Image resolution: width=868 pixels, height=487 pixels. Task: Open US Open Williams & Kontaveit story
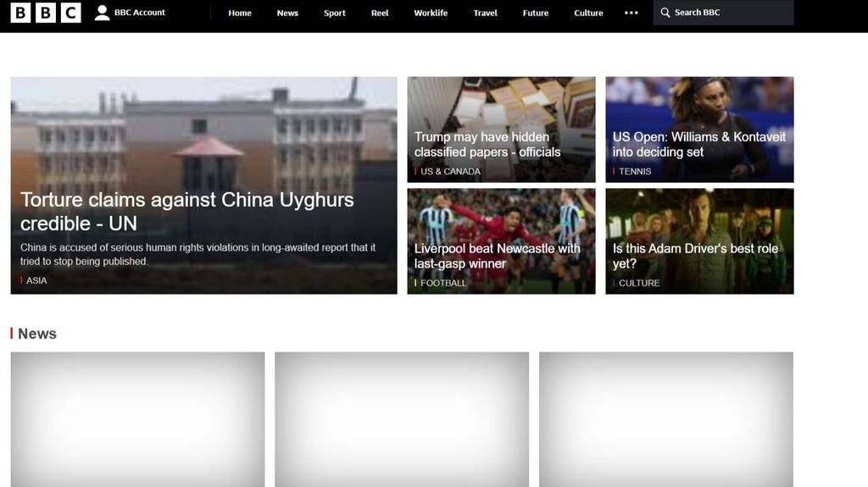(698, 145)
